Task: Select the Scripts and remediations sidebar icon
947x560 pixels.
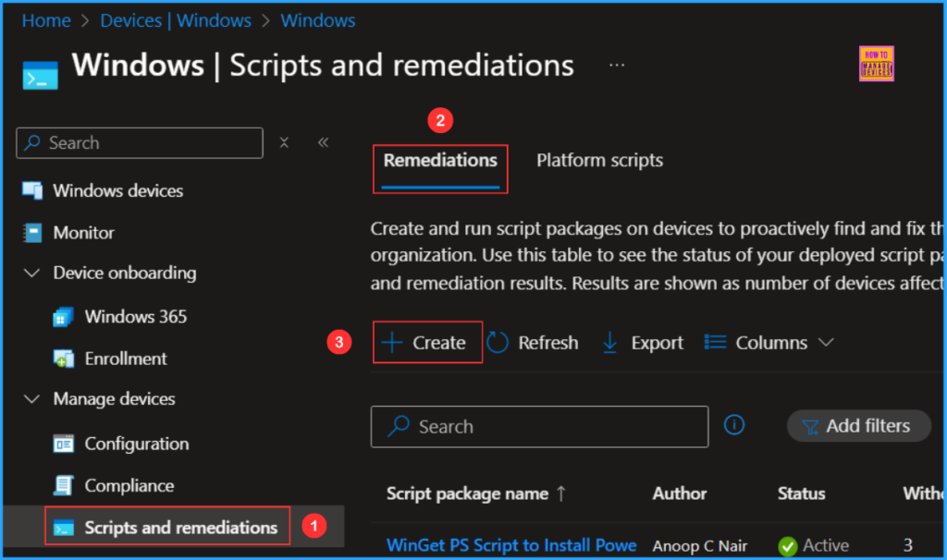Action: pos(62,527)
